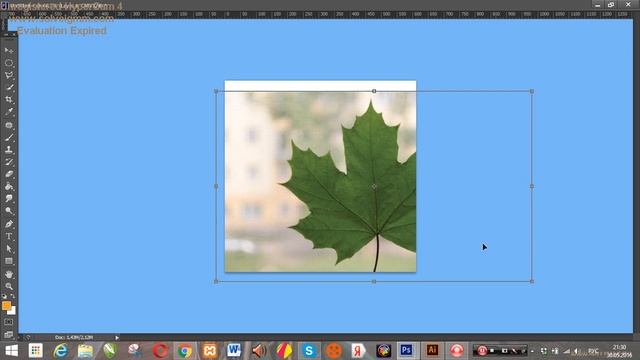Activate the Hand tool
Image resolution: width=640 pixels, height=360 pixels.
(x=9, y=274)
